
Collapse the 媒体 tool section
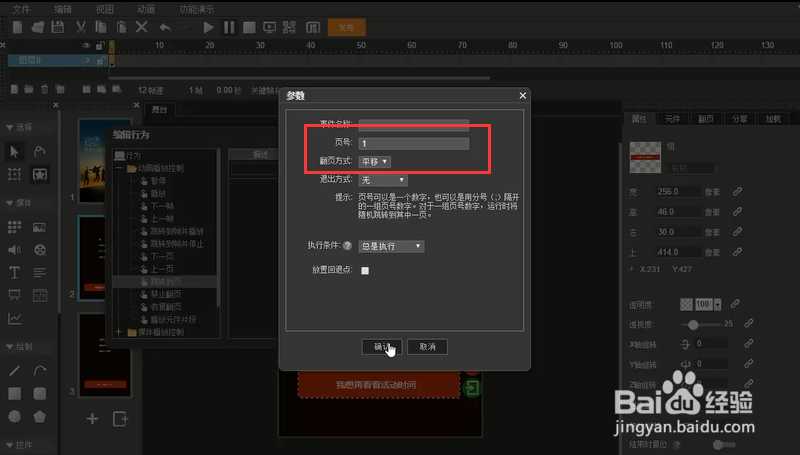pyautogui.click(x=10, y=203)
